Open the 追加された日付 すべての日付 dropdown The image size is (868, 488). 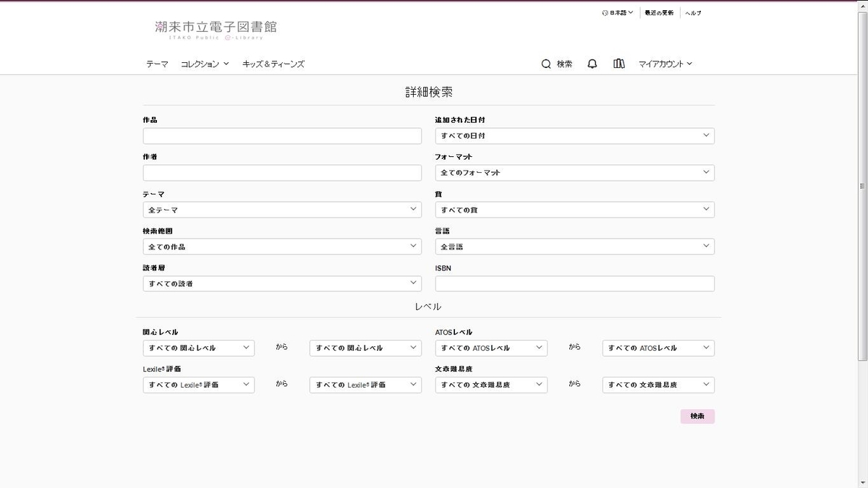pos(575,136)
